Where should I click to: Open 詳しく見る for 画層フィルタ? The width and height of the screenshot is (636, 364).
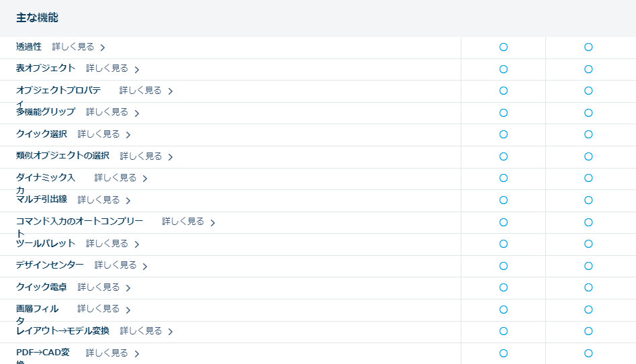[x=98, y=308]
